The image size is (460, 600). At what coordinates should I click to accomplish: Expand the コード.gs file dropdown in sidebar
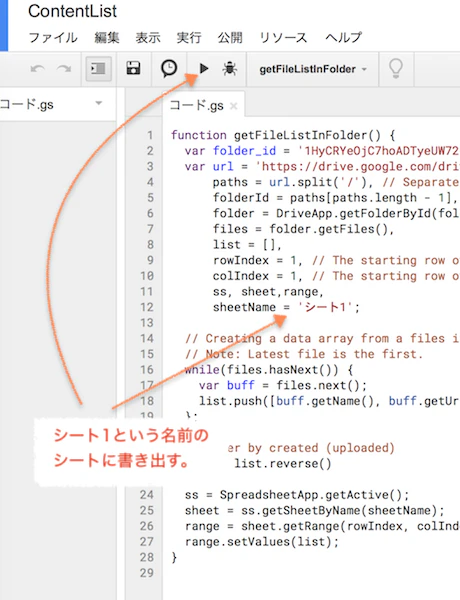[x=99, y=103]
